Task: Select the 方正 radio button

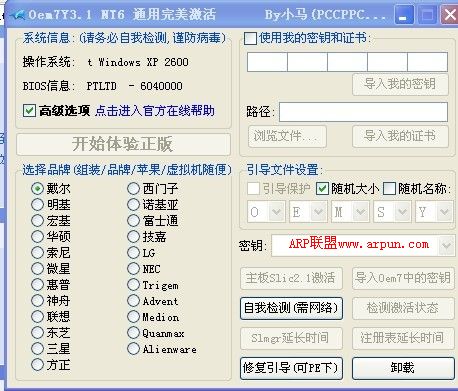Action: [37, 365]
